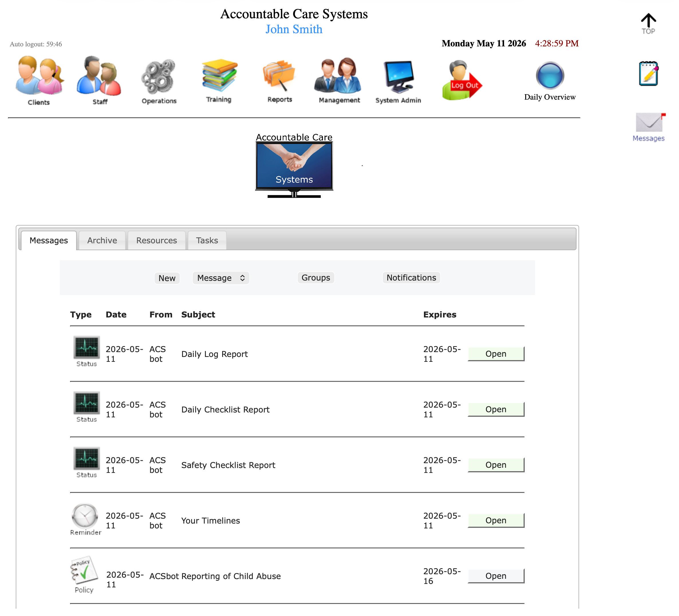The image size is (679, 616).
Task: Click the Subject column header
Action: pos(198,315)
